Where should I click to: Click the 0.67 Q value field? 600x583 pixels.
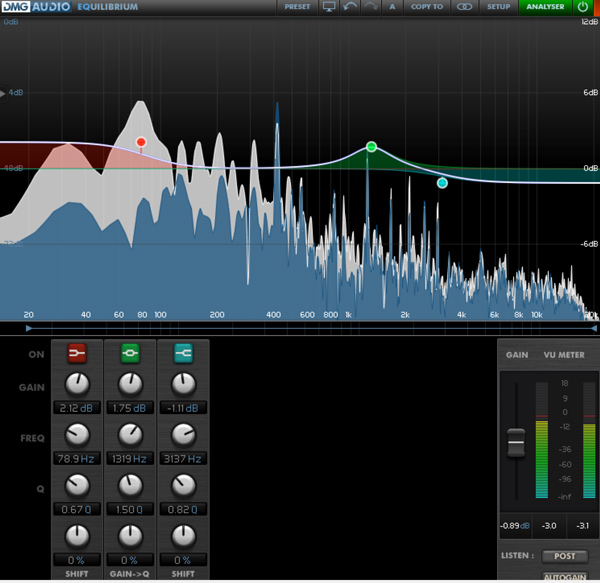click(77, 509)
